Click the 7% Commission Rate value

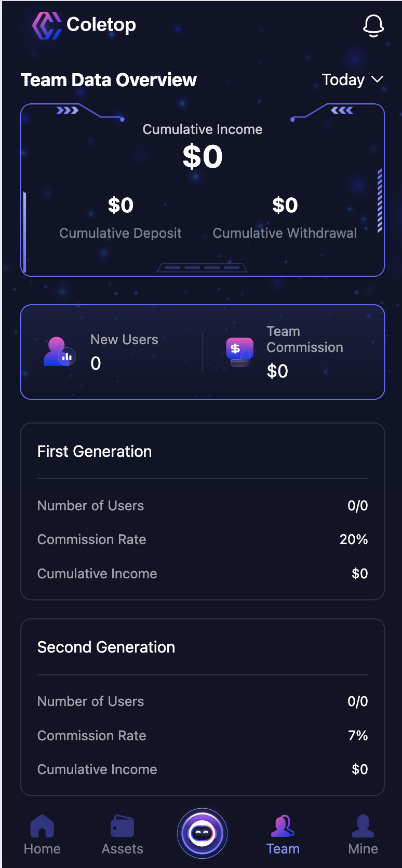click(358, 736)
